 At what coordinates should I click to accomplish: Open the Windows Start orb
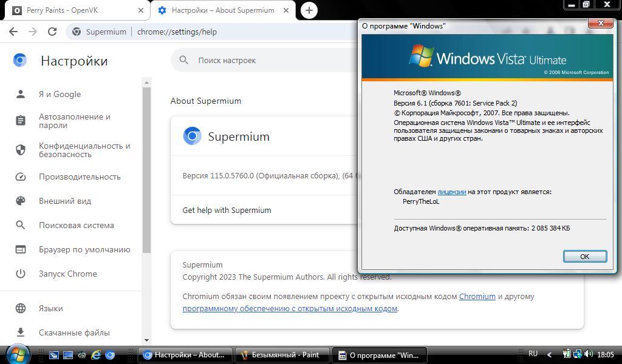pyautogui.click(x=18, y=354)
